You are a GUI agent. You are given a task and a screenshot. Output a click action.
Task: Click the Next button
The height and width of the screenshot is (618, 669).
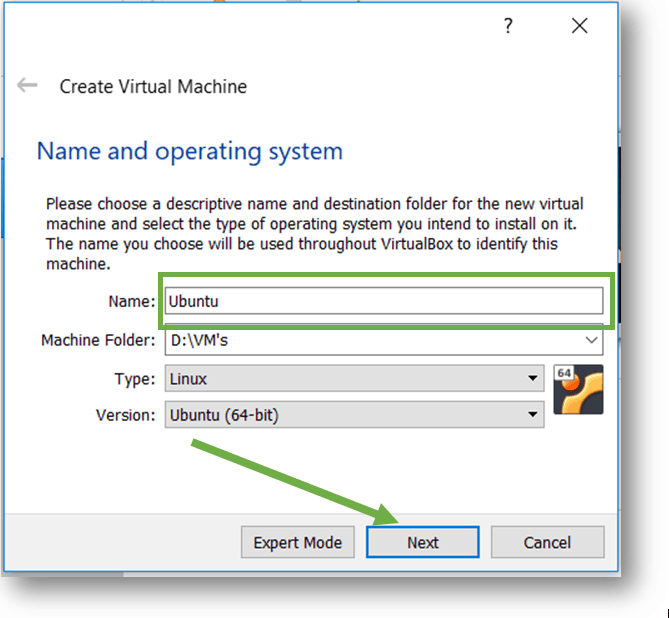(423, 542)
